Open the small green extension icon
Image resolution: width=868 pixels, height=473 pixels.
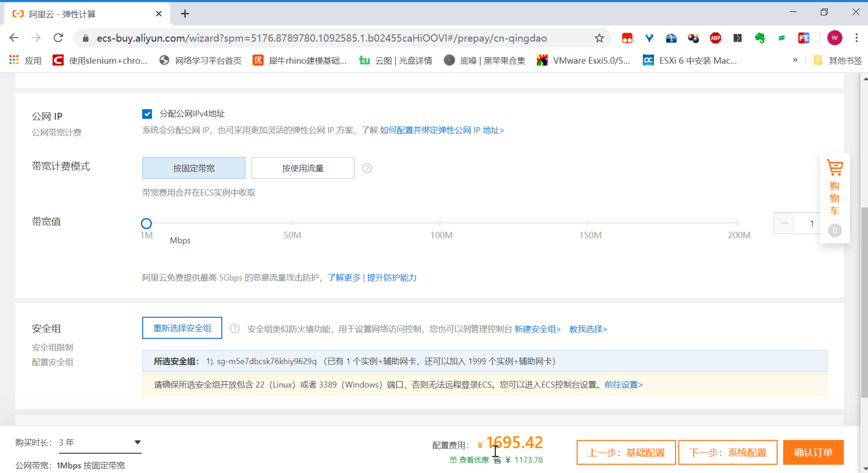coord(782,38)
